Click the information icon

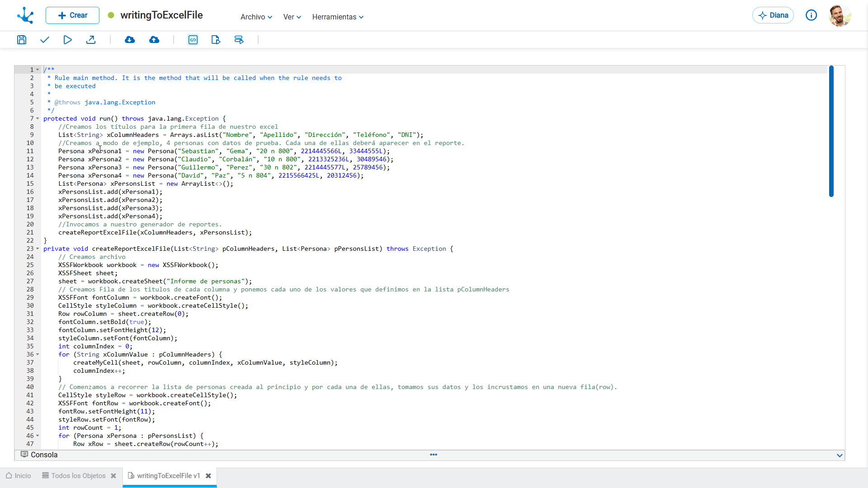[x=811, y=15]
